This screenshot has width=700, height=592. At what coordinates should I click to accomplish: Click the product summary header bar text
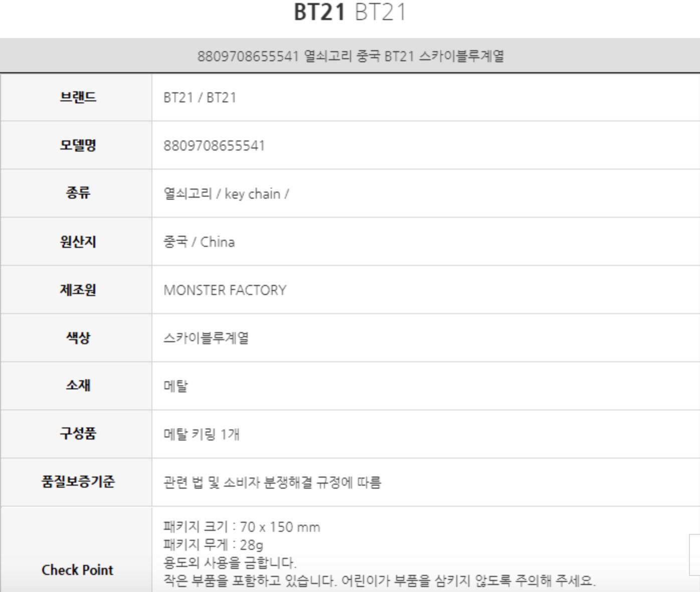[x=350, y=56]
